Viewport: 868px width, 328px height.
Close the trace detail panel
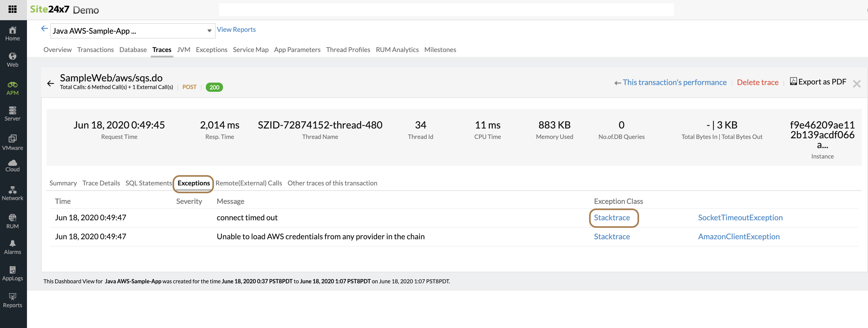coord(857,84)
